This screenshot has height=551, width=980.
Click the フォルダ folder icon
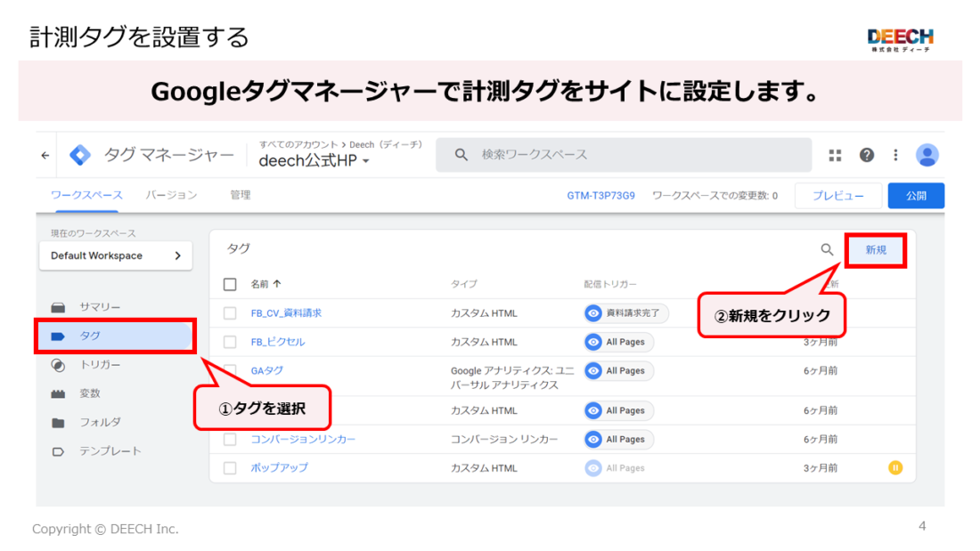click(x=58, y=422)
